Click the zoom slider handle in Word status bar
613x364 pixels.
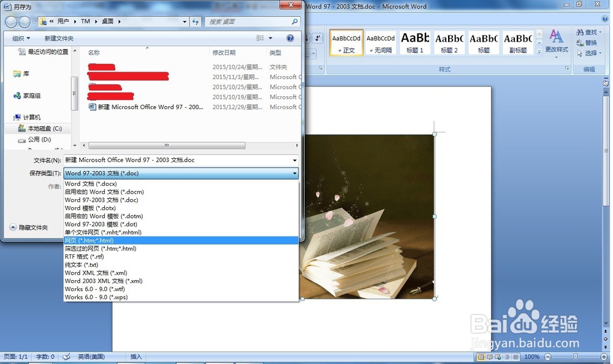pyautogui.click(x=575, y=357)
